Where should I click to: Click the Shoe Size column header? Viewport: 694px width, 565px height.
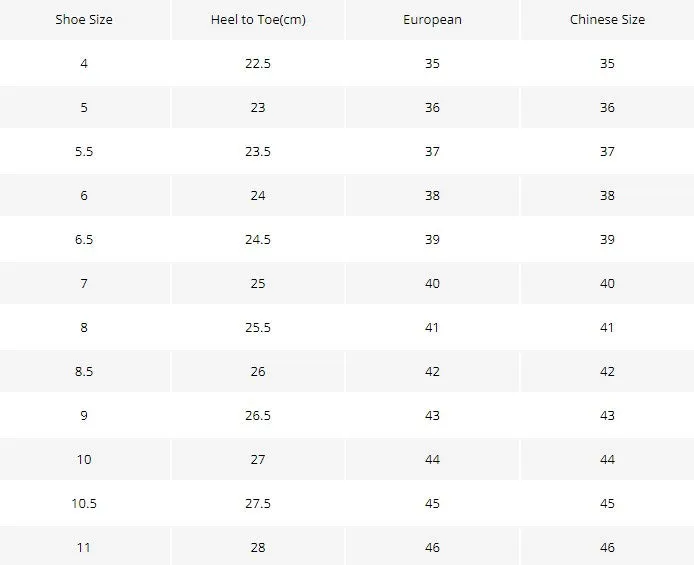[x=84, y=20]
